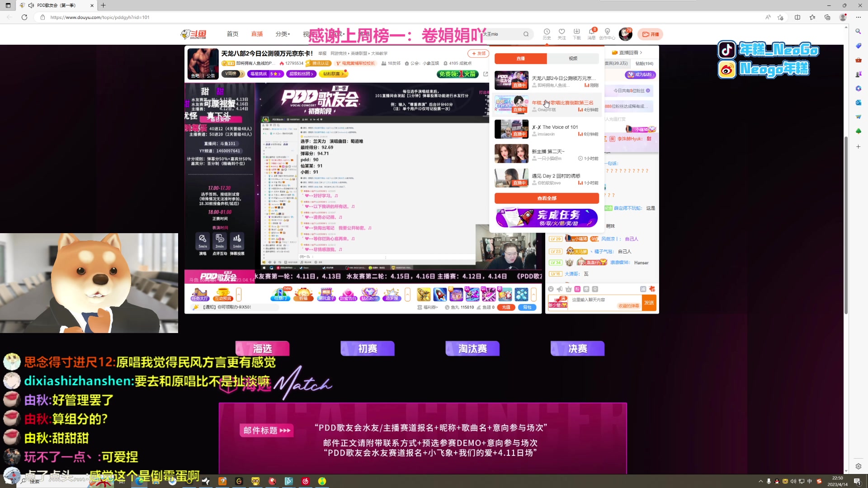Screen dimensions: 868x488
Task: Open the 消息 bell notifications icon
Action: pyautogui.click(x=591, y=34)
